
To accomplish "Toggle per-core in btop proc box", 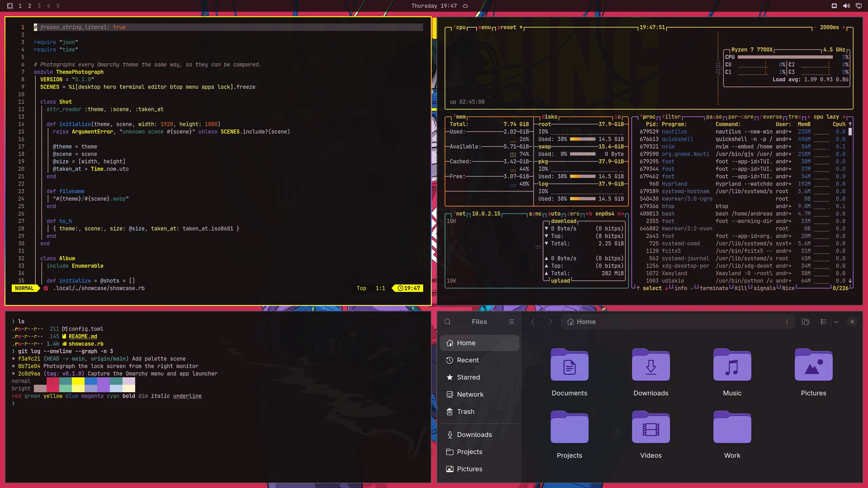I will pyautogui.click(x=741, y=117).
